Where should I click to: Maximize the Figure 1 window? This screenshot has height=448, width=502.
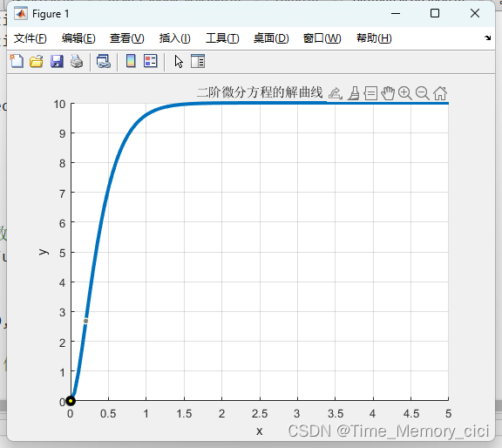435,13
